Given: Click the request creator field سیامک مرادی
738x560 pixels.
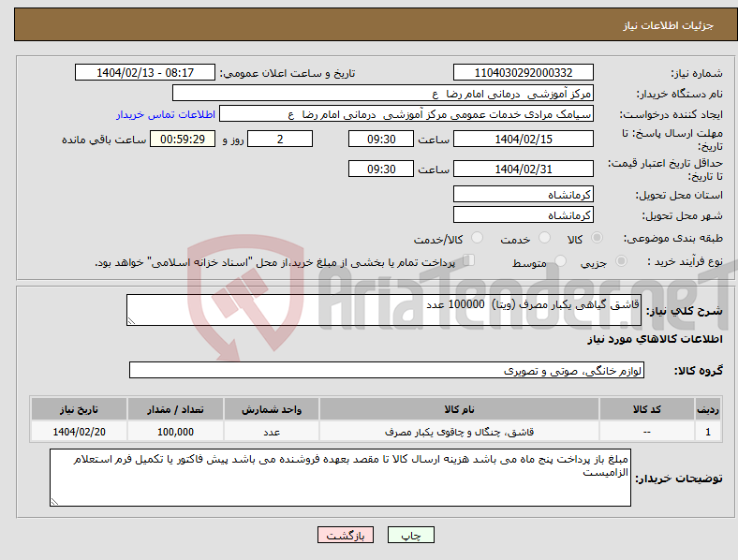Looking at the screenshot, I should [406, 114].
